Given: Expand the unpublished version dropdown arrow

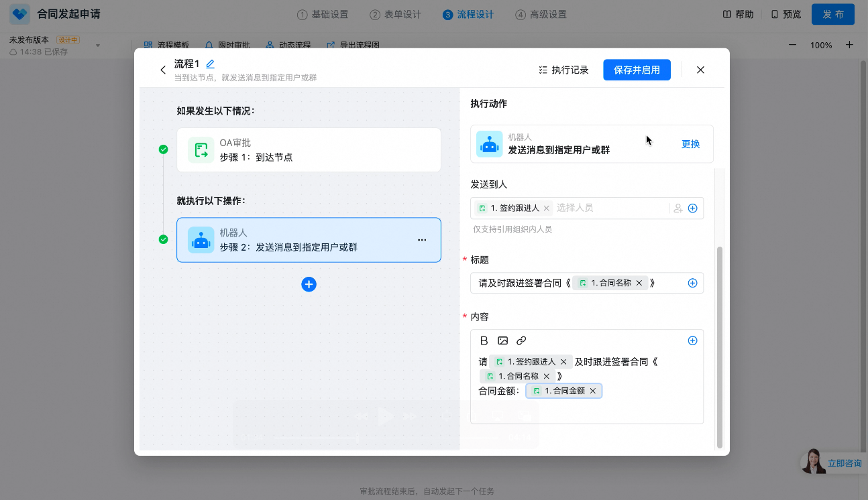Looking at the screenshot, I should (98, 46).
